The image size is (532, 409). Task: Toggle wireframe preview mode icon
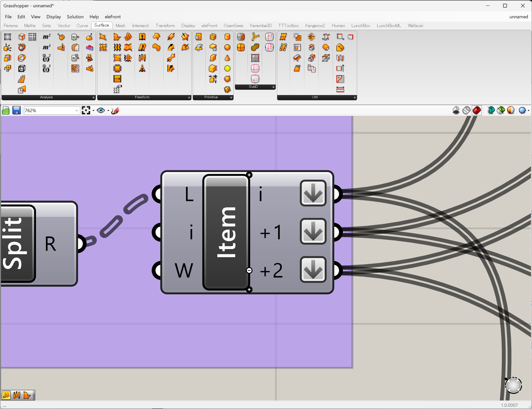click(466, 111)
